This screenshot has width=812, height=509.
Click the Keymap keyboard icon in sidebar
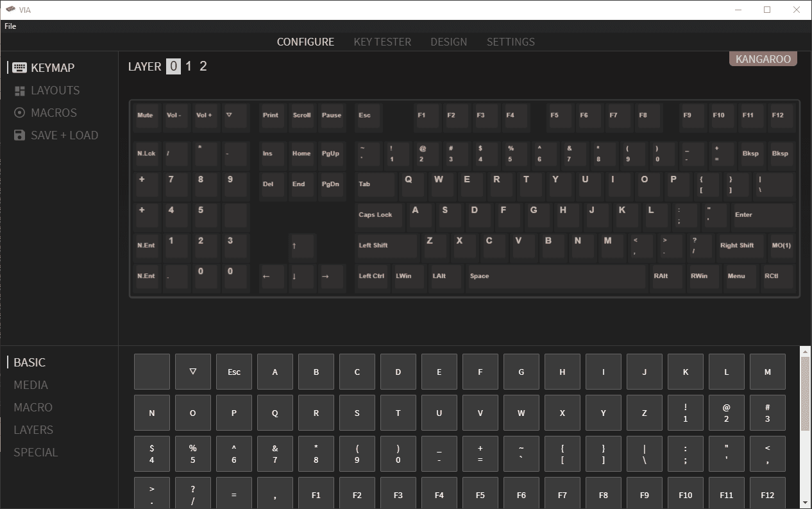coord(19,68)
